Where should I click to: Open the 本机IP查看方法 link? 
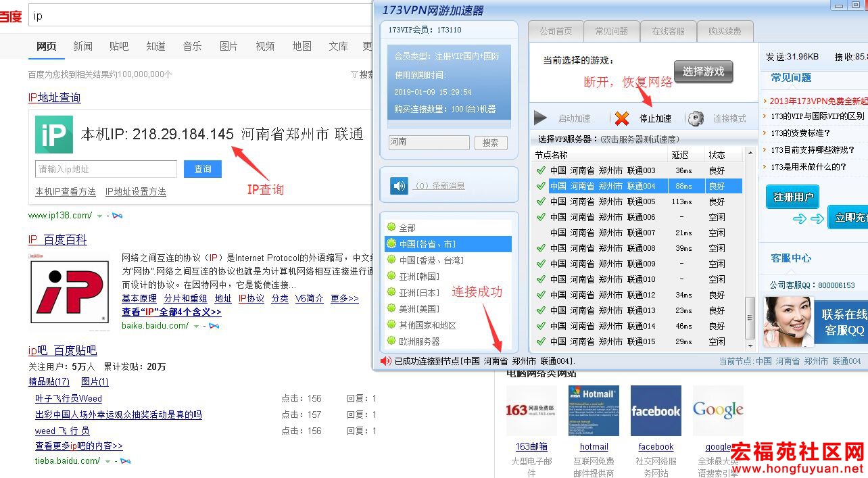tap(66, 192)
